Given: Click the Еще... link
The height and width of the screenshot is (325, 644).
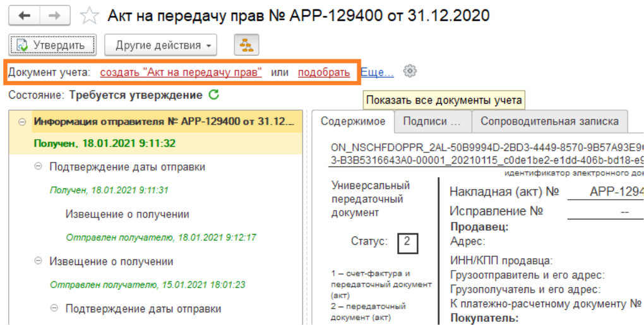Looking at the screenshot, I should coord(377,72).
